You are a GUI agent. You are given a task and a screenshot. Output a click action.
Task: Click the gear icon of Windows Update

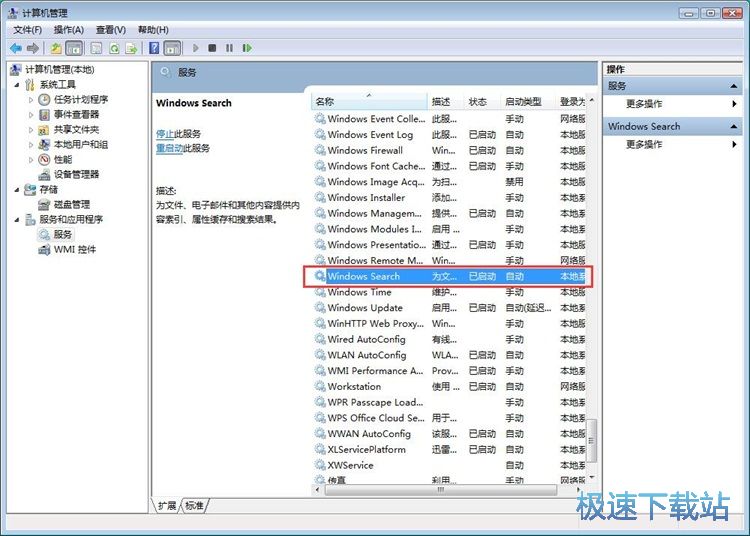[x=320, y=307]
